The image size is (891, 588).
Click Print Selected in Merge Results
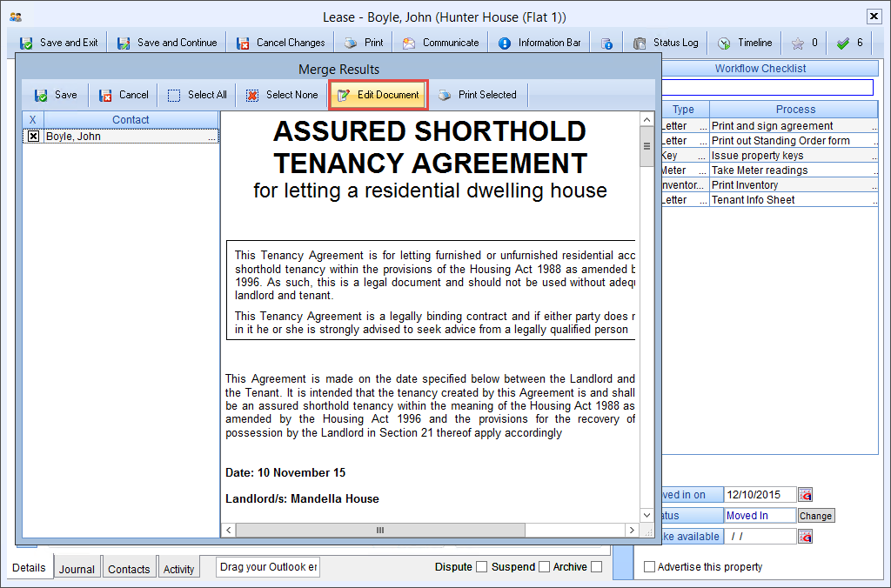click(479, 95)
